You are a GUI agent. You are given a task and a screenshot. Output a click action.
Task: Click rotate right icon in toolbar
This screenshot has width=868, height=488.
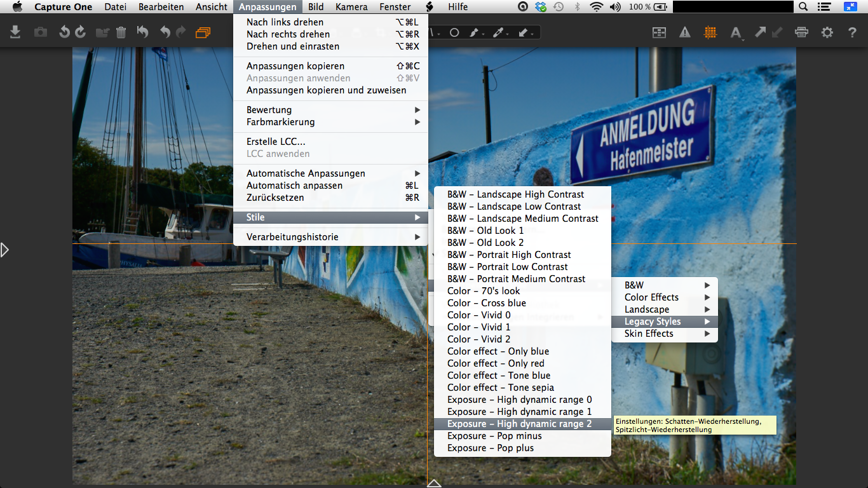pos(80,32)
